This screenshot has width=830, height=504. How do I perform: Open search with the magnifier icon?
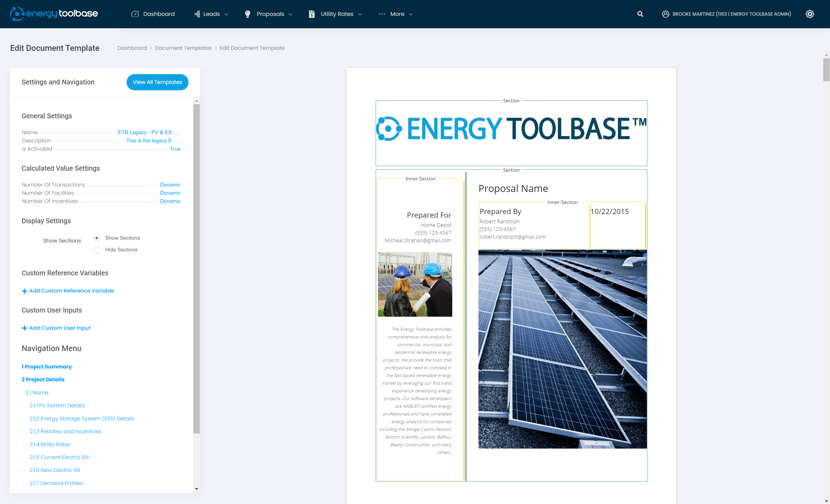click(x=640, y=14)
